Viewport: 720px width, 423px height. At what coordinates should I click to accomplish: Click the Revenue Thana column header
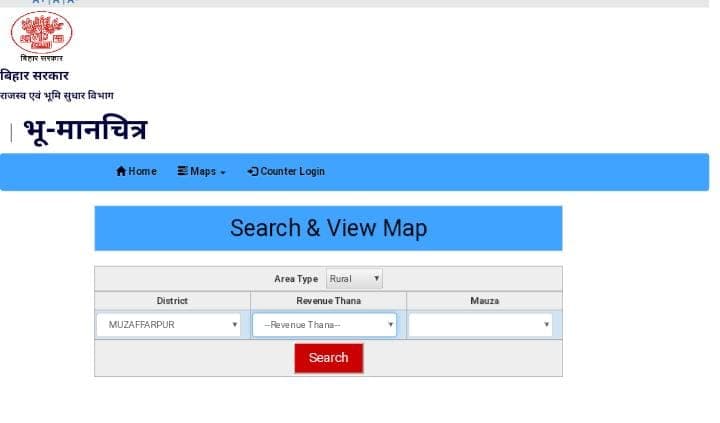click(328, 301)
